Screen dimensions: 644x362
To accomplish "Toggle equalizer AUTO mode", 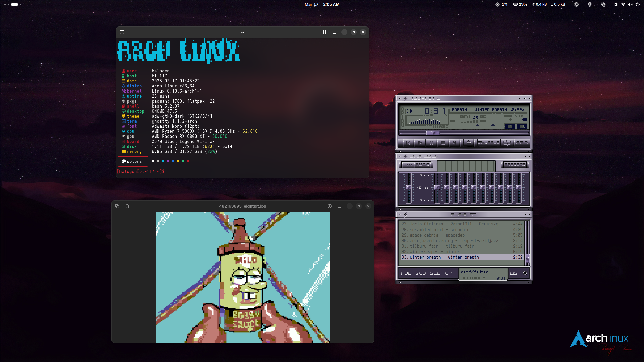I will click(x=423, y=165).
